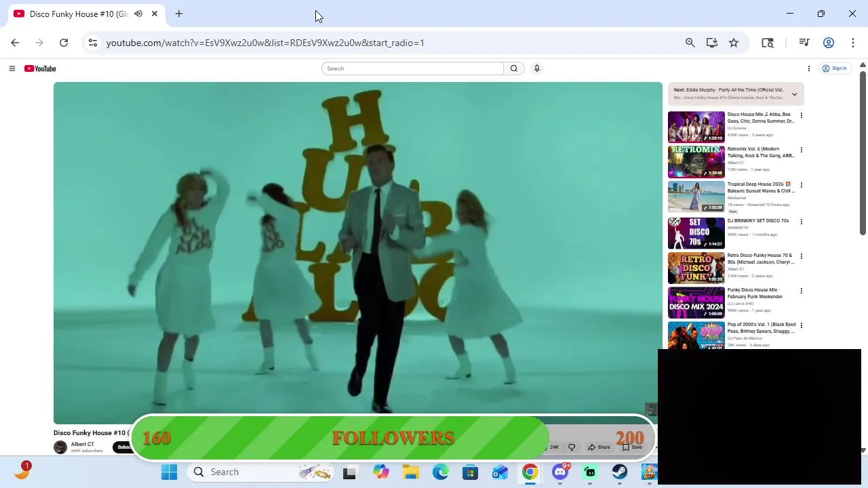Image resolution: width=868 pixels, height=488 pixels.
Task: Open options for Tropical Deep House 2026
Action: tap(802, 185)
